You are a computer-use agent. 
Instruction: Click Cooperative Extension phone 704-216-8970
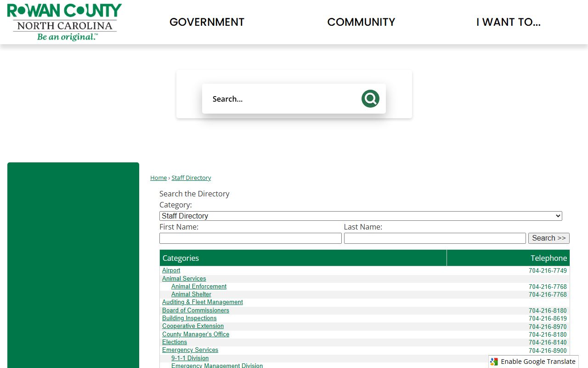coord(548,327)
